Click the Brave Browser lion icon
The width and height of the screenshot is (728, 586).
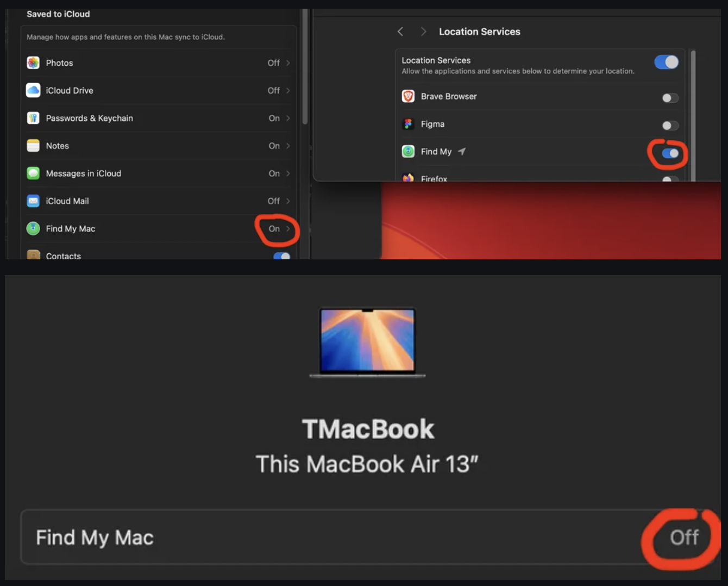[x=408, y=96]
